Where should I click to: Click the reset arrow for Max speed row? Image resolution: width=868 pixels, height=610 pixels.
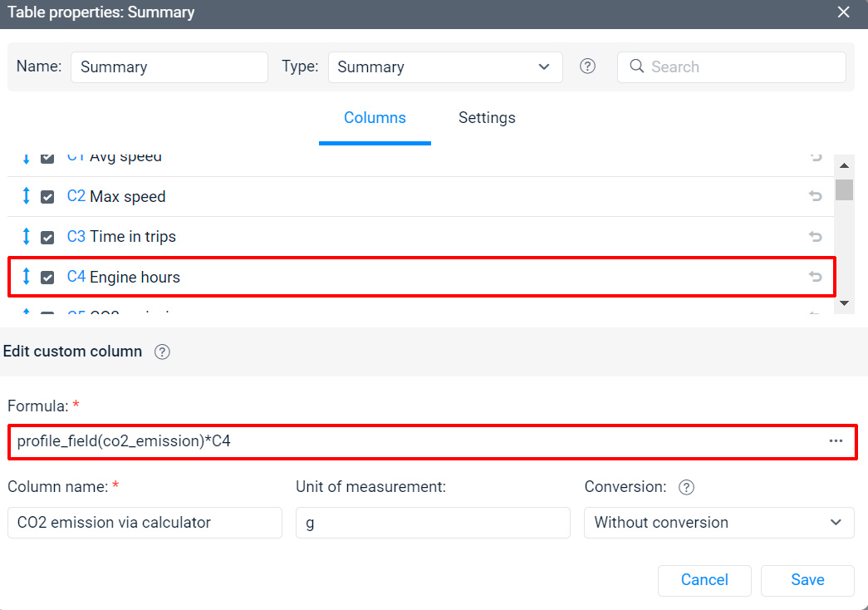point(815,196)
